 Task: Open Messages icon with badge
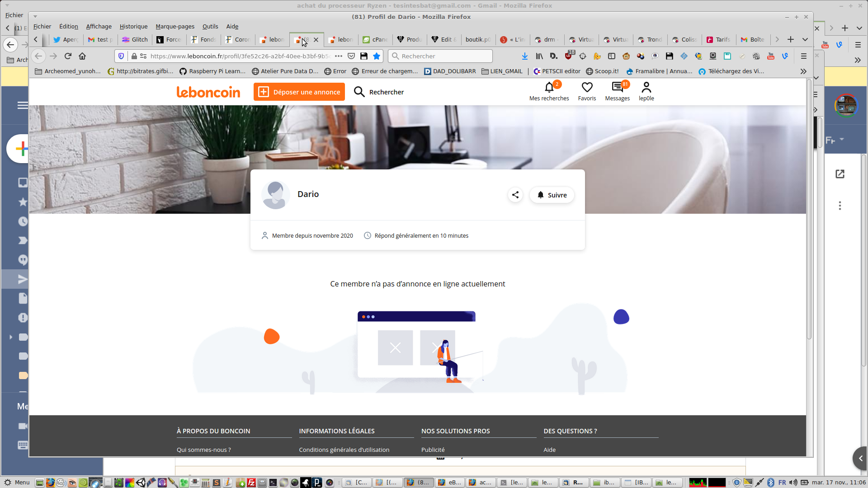click(x=617, y=87)
